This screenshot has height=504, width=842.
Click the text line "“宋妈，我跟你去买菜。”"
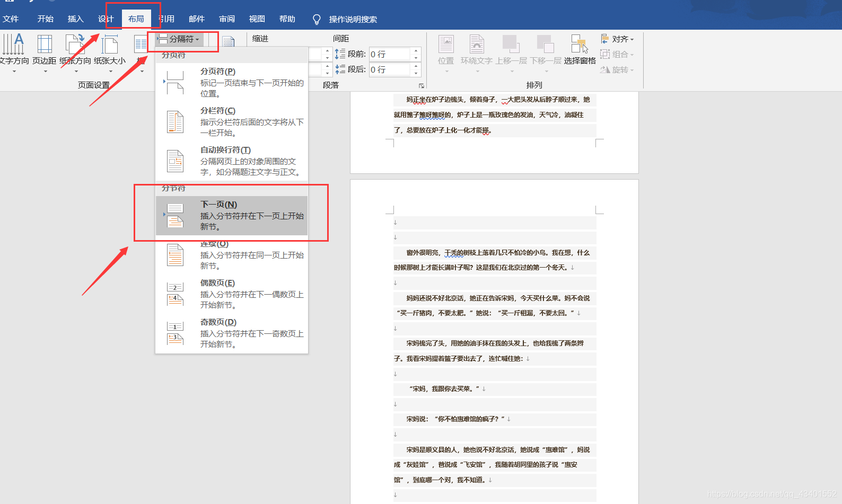[x=444, y=389]
